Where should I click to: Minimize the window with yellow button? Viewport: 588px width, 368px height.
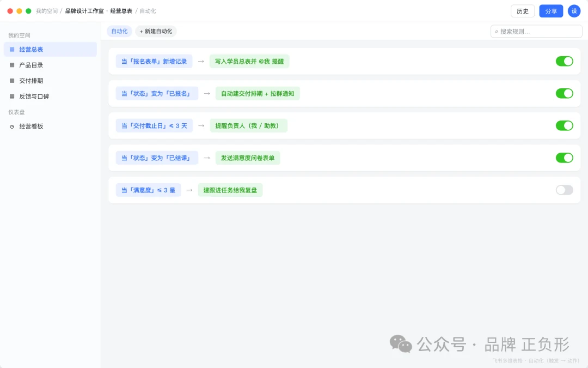pyautogui.click(x=19, y=11)
